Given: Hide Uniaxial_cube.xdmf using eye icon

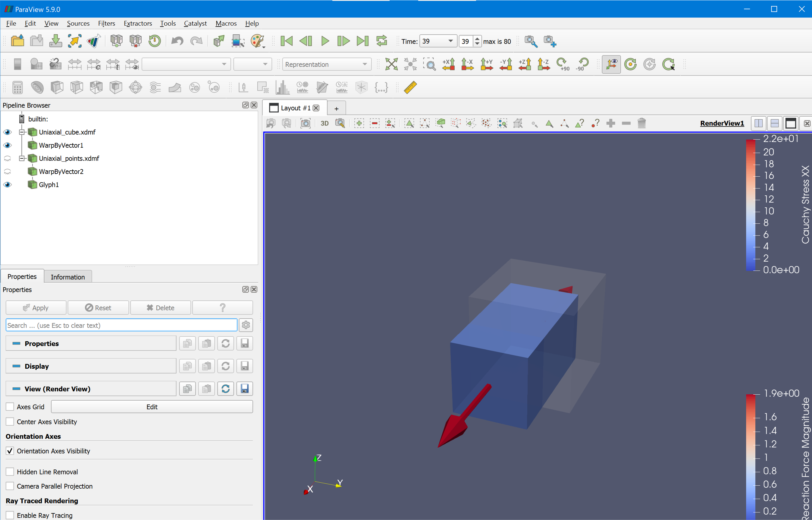Looking at the screenshot, I should point(8,132).
